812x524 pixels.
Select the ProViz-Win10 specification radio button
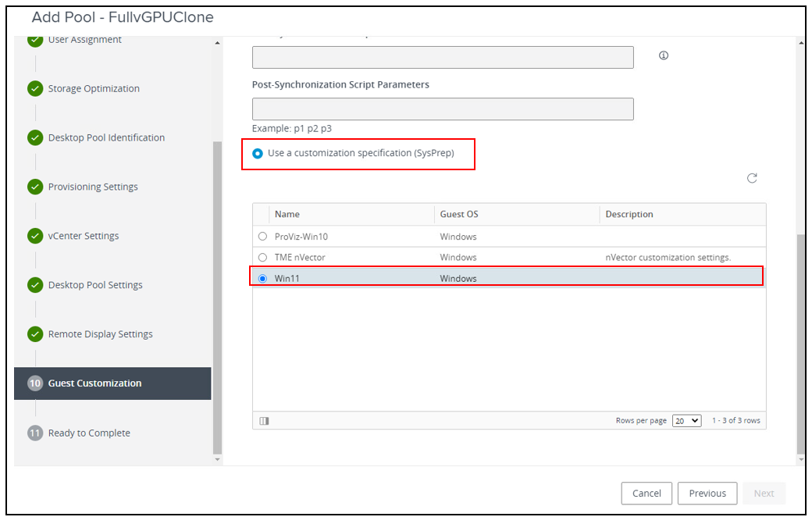tap(262, 236)
